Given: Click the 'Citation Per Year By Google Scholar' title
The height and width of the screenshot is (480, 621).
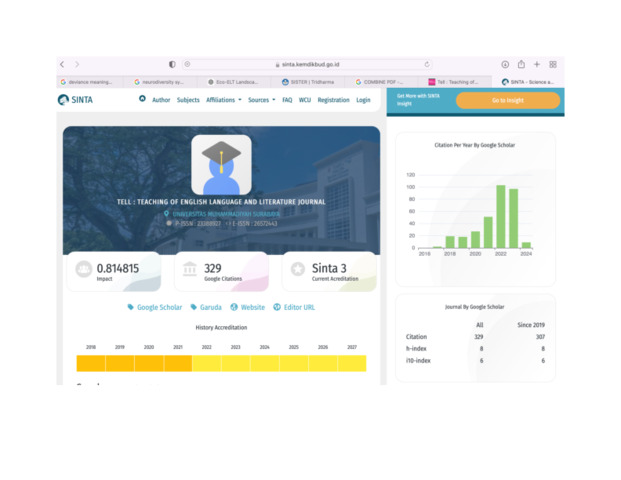Looking at the screenshot, I should tap(474, 145).
